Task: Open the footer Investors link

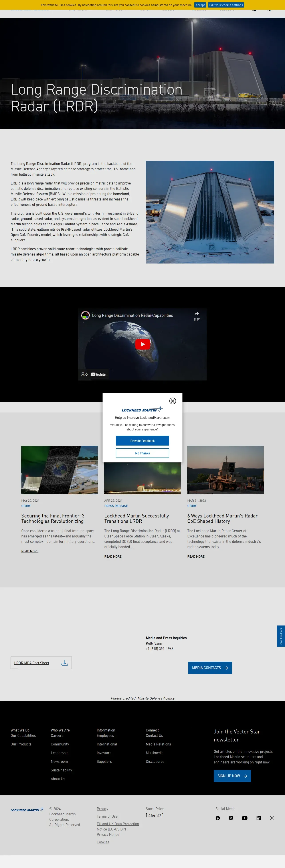Action: (x=104, y=753)
